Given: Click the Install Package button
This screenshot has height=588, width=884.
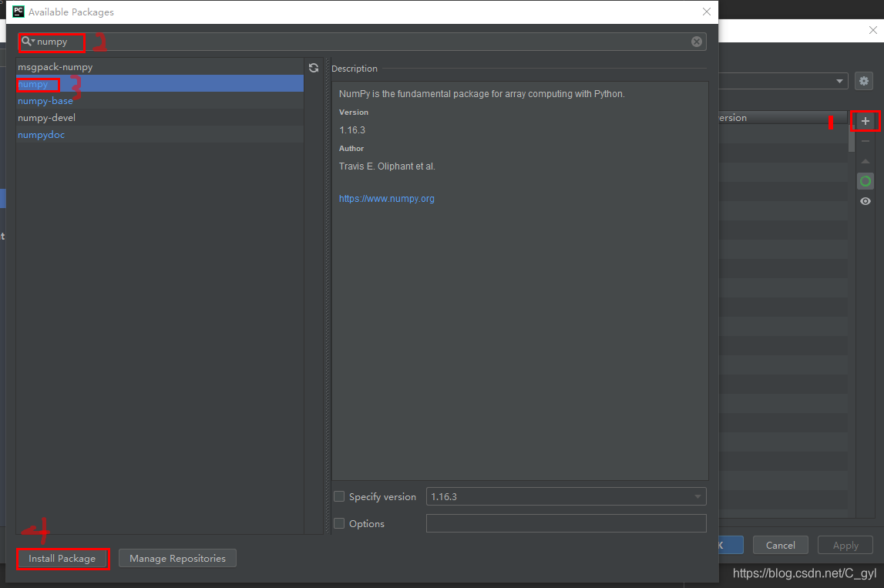Looking at the screenshot, I should pos(62,559).
